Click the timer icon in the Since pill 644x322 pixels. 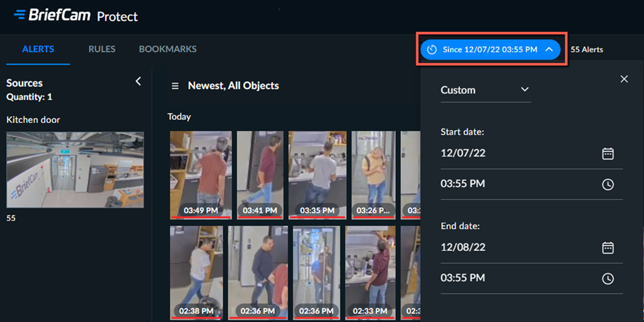(x=431, y=49)
